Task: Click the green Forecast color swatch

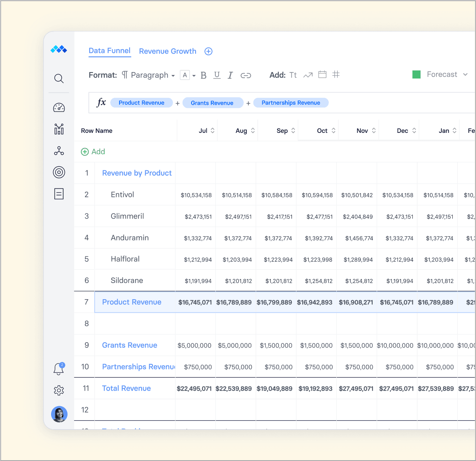Action: 416,74
